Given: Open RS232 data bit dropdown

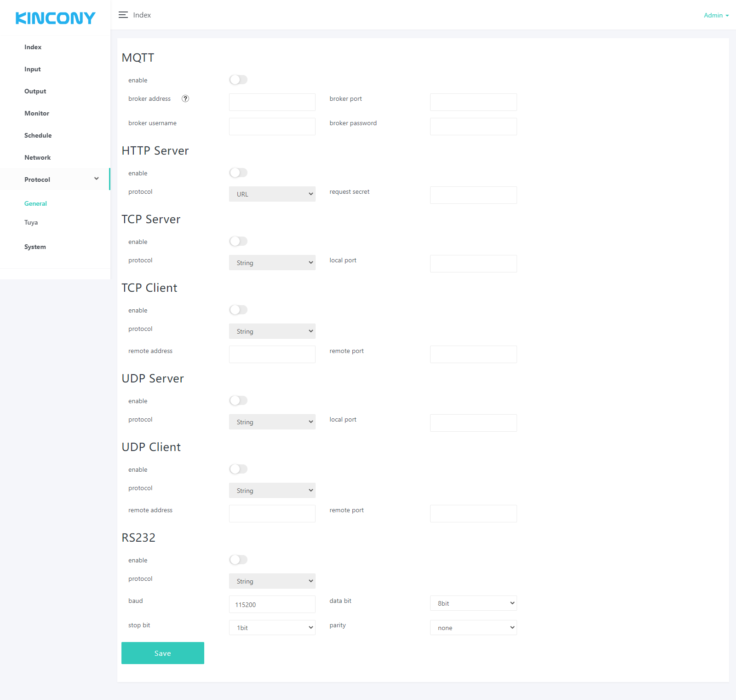Looking at the screenshot, I should [x=473, y=603].
